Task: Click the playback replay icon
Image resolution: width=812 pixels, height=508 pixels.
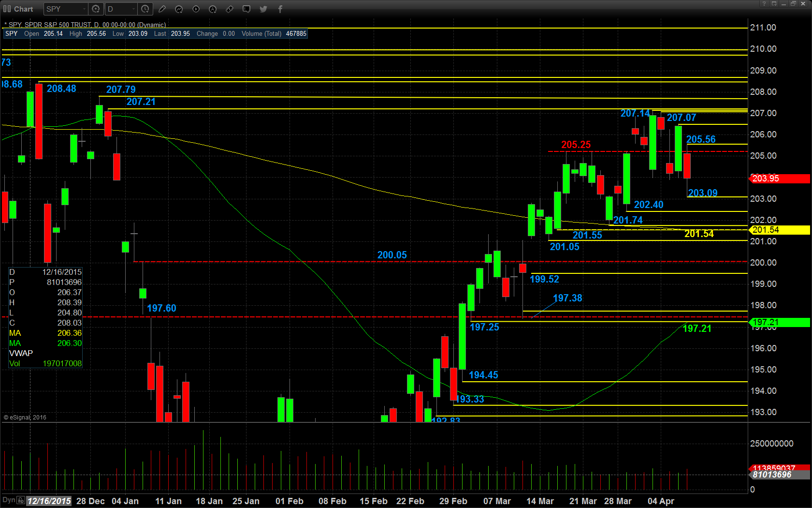Action: click(196, 9)
